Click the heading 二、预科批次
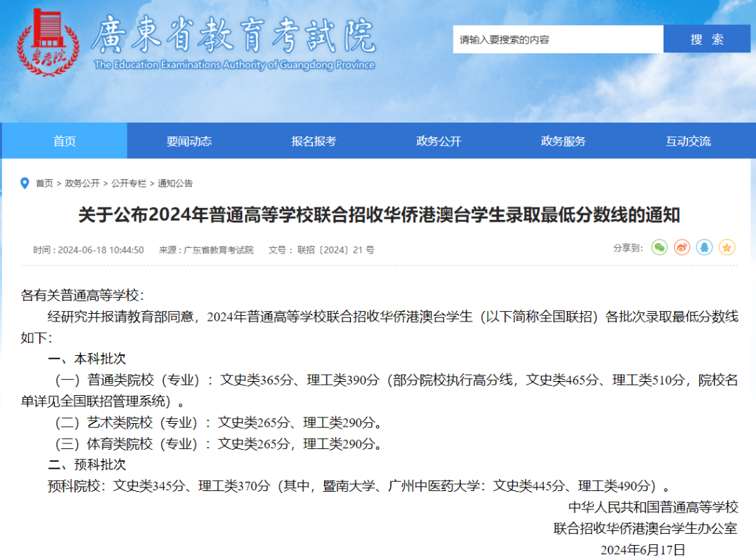The height and width of the screenshot is (559, 756). click(x=87, y=464)
